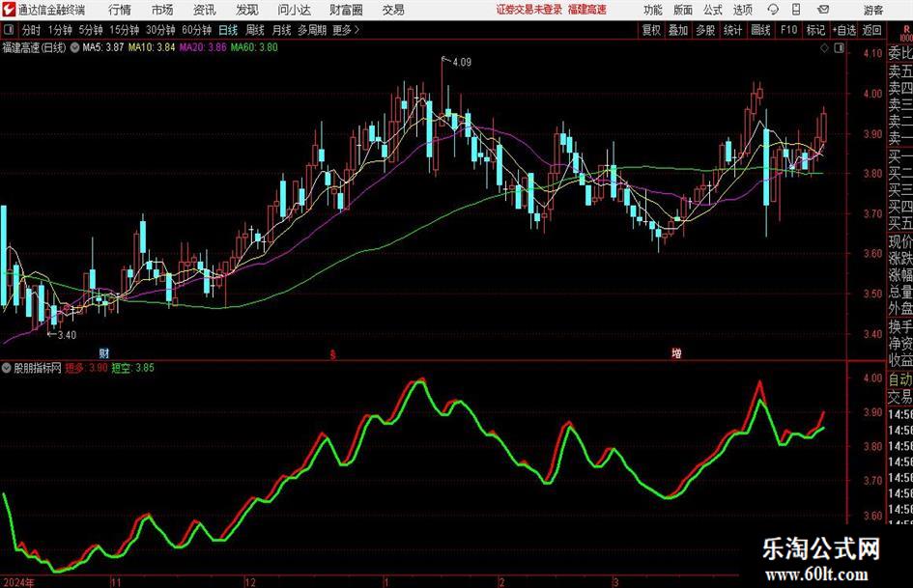Open main chart settings arrow beside 福建高速(日线)
The width and height of the screenshot is (913, 588).
(x=75, y=47)
